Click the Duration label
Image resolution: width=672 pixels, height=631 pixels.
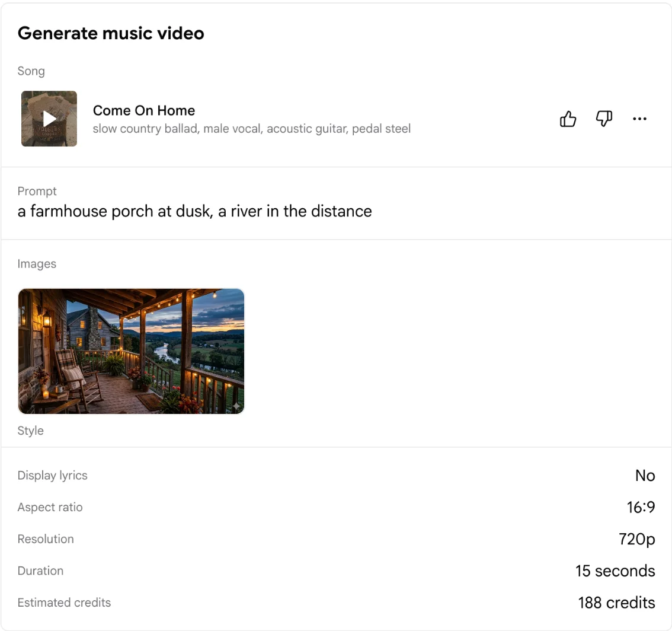[41, 571]
